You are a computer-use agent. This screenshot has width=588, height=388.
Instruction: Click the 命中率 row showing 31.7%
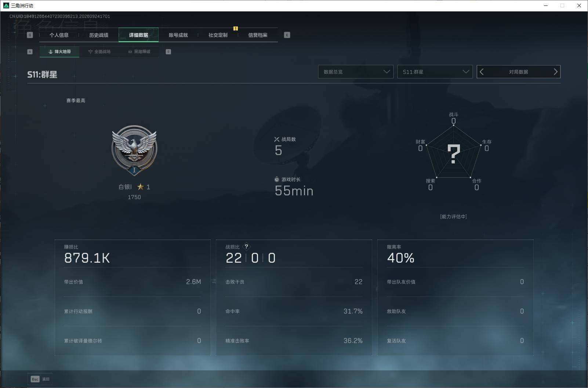pos(294,311)
